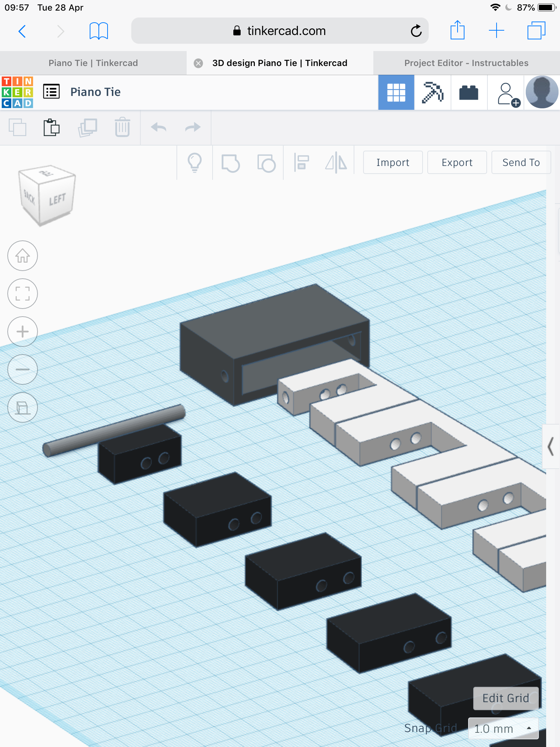Click the Mirror flip icon
The width and height of the screenshot is (560, 747).
click(x=336, y=163)
